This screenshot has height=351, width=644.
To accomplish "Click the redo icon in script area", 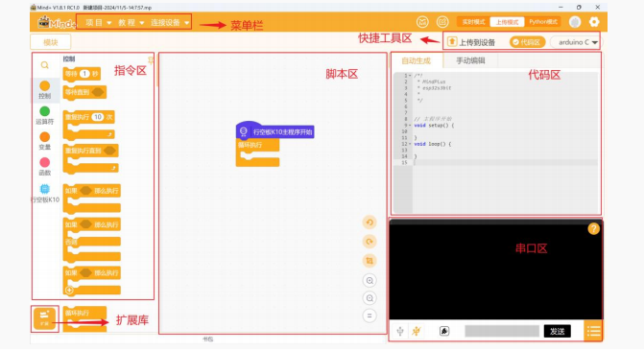I will pos(370,242).
